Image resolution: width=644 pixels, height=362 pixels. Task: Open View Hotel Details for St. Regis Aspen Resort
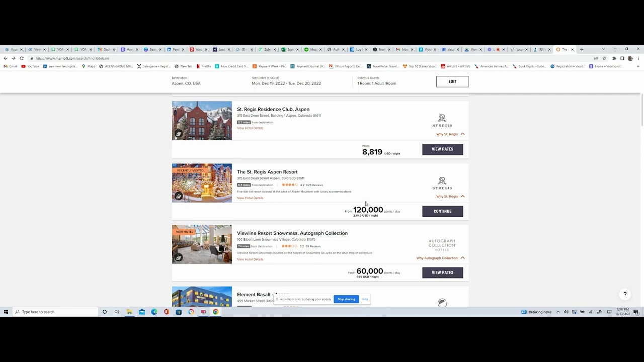(x=250, y=198)
